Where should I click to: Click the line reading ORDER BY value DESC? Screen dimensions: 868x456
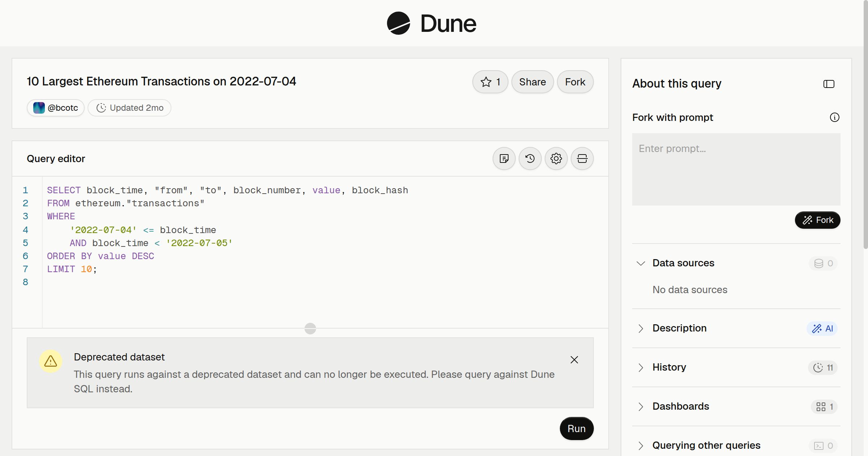coord(101,256)
